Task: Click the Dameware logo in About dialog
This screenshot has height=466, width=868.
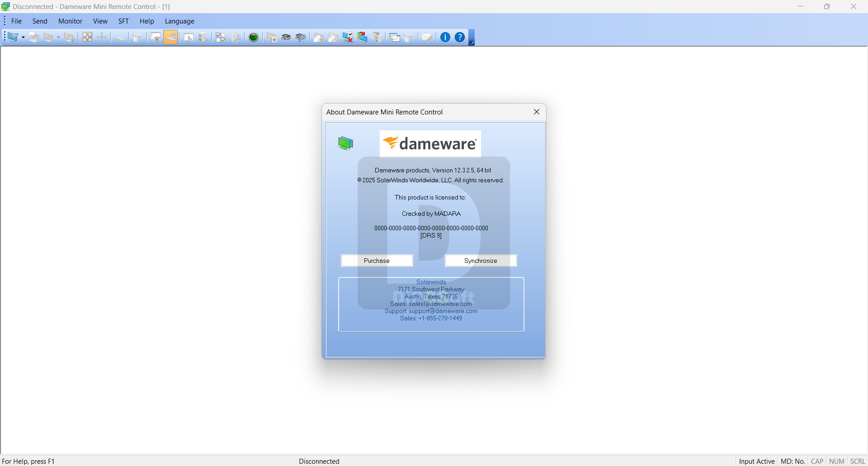Action: [430, 143]
